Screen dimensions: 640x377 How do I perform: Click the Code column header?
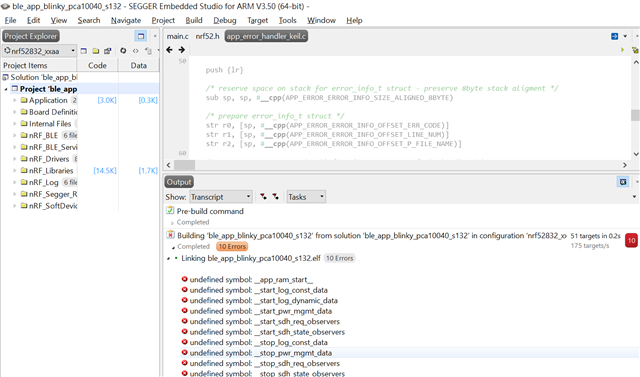click(x=97, y=65)
